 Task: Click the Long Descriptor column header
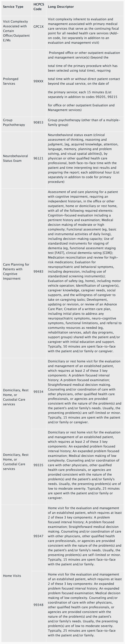pyautogui.click(x=61, y=7)
